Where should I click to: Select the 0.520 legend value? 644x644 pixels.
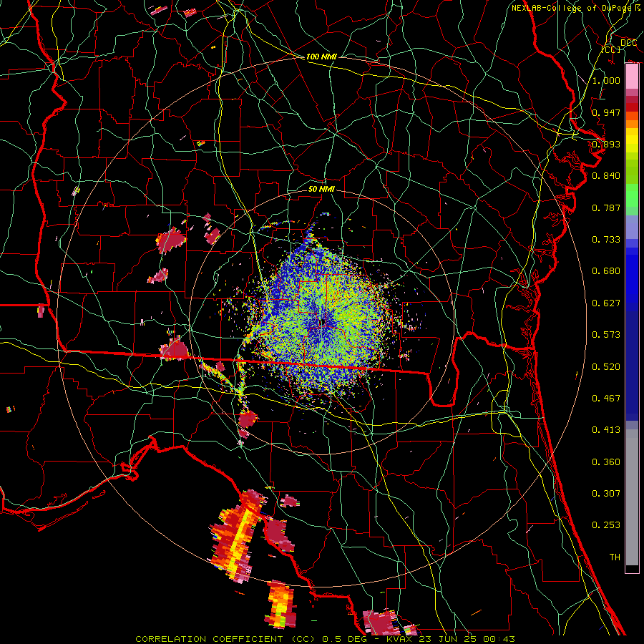click(x=606, y=366)
